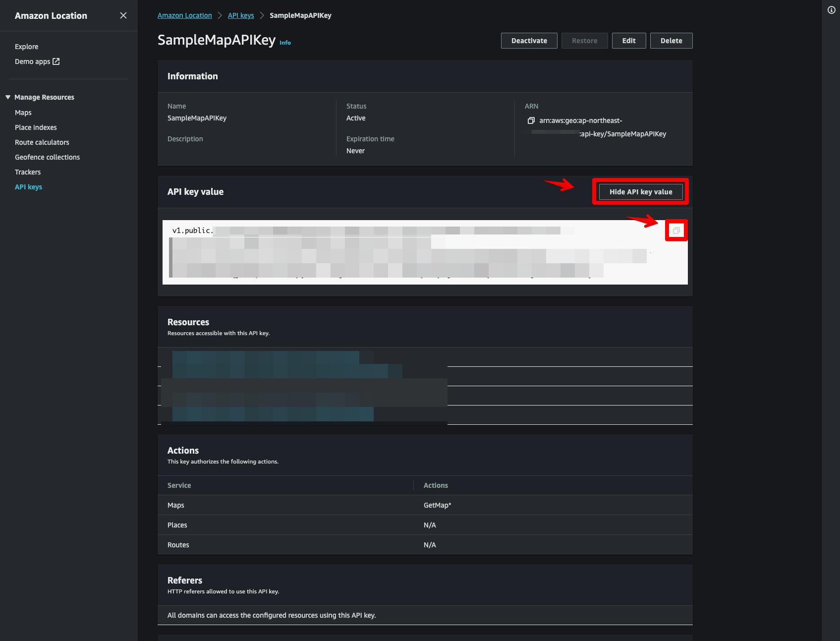840x641 pixels.
Task: Open Place indexes
Action: tap(36, 127)
